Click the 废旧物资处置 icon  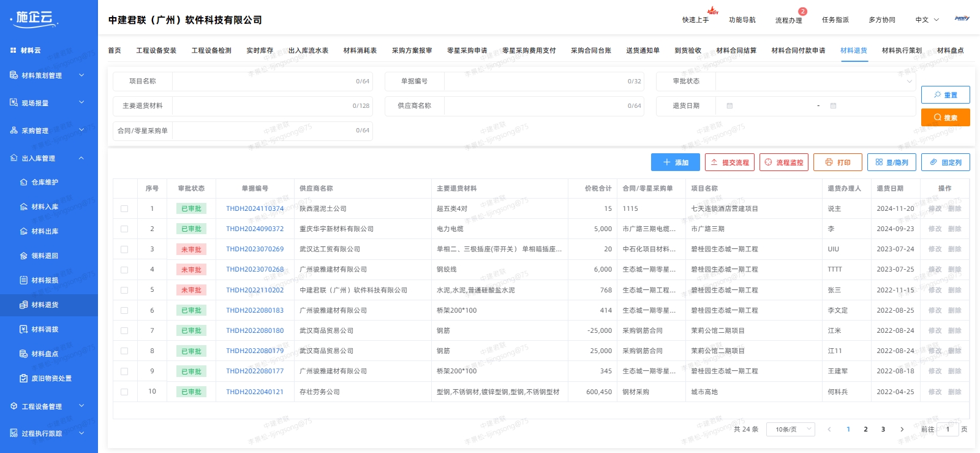click(23, 378)
